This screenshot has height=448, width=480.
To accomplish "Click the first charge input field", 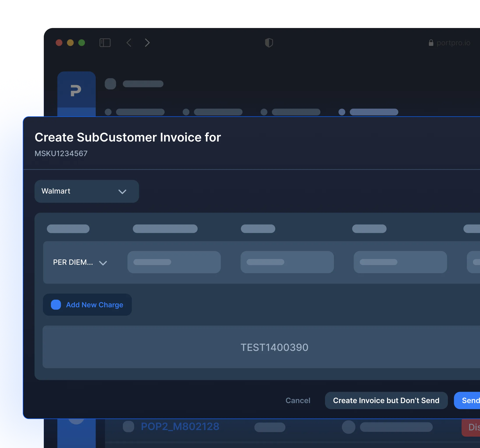I will click(x=174, y=262).
